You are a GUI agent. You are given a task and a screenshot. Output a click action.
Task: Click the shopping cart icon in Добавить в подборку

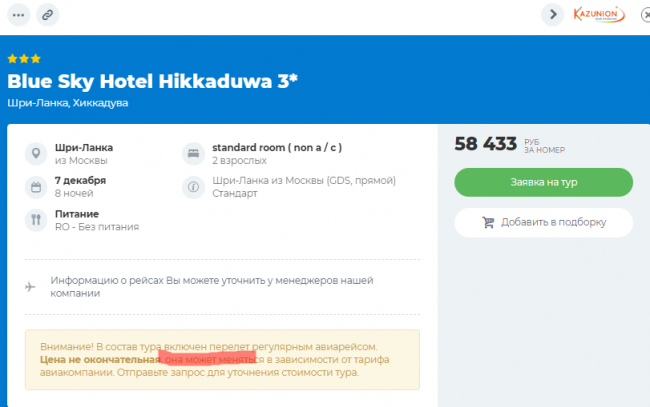tap(489, 222)
